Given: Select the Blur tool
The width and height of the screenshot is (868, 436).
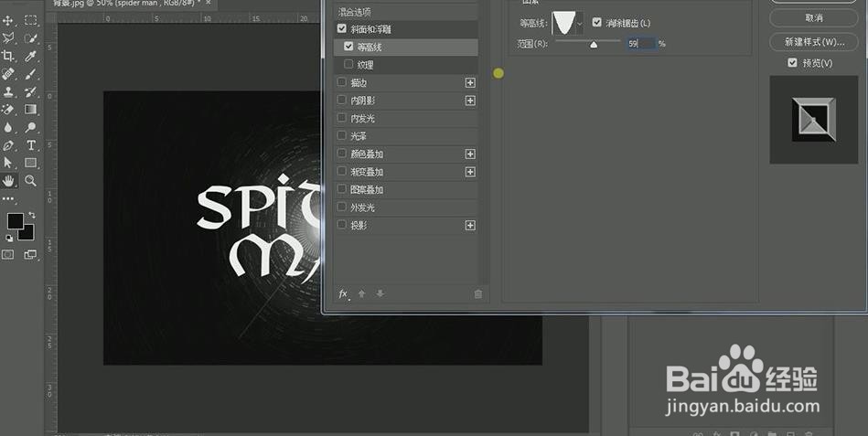Looking at the screenshot, I should point(8,127).
